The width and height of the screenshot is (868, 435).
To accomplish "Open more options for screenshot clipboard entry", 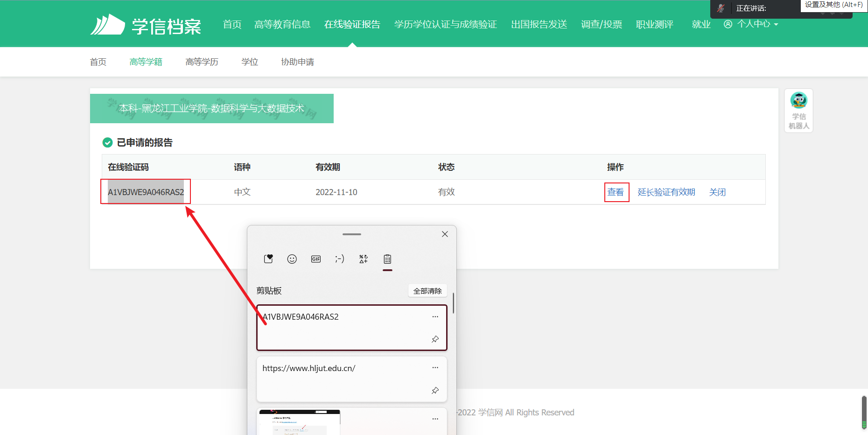I will [x=435, y=419].
